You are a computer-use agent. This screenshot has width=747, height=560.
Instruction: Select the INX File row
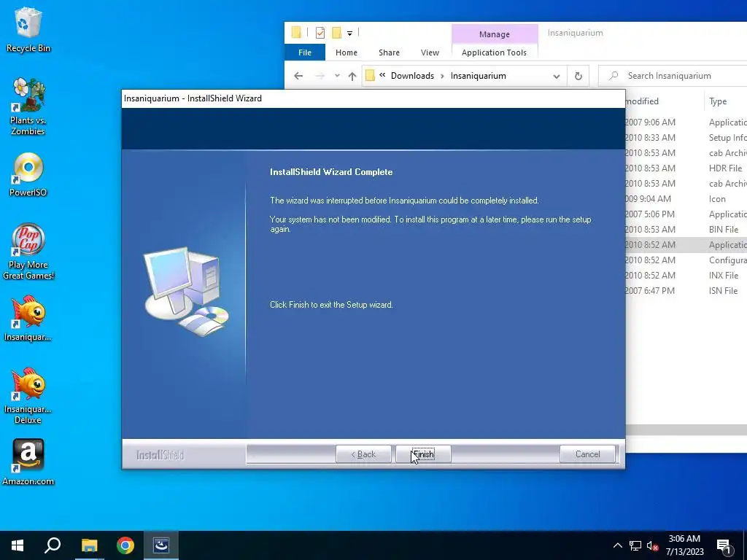click(x=686, y=275)
